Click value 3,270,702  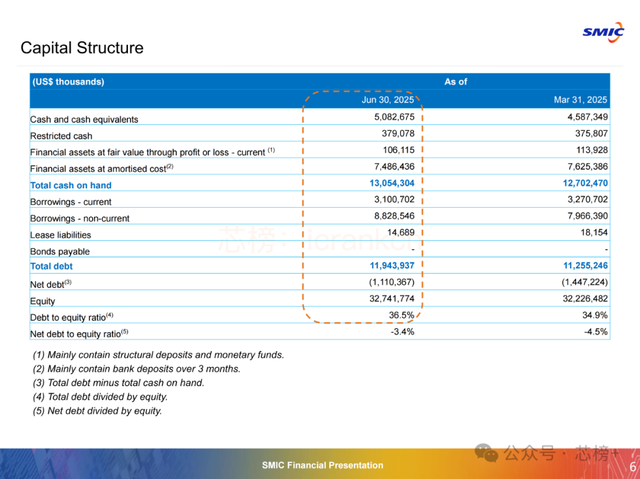(587, 200)
